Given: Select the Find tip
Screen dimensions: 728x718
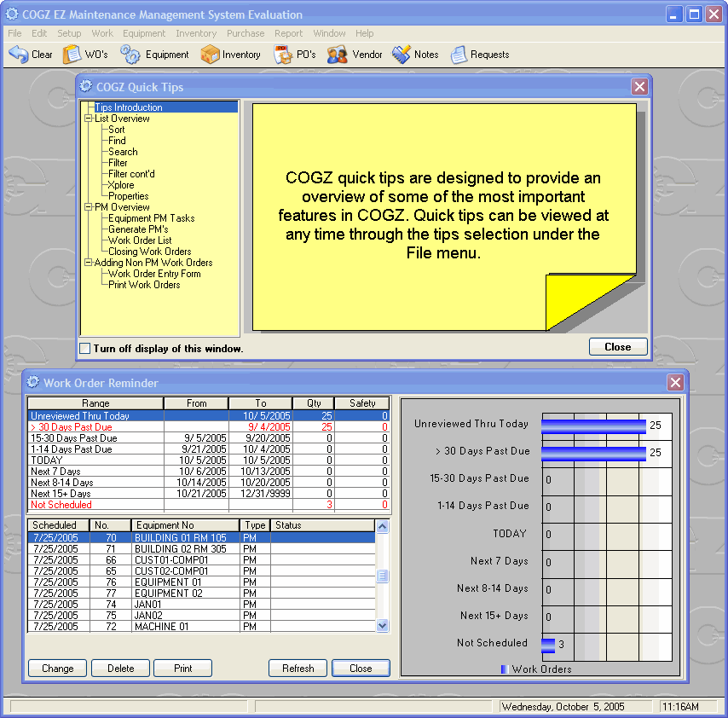Looking at the screenshot, I should coord(117,141).
